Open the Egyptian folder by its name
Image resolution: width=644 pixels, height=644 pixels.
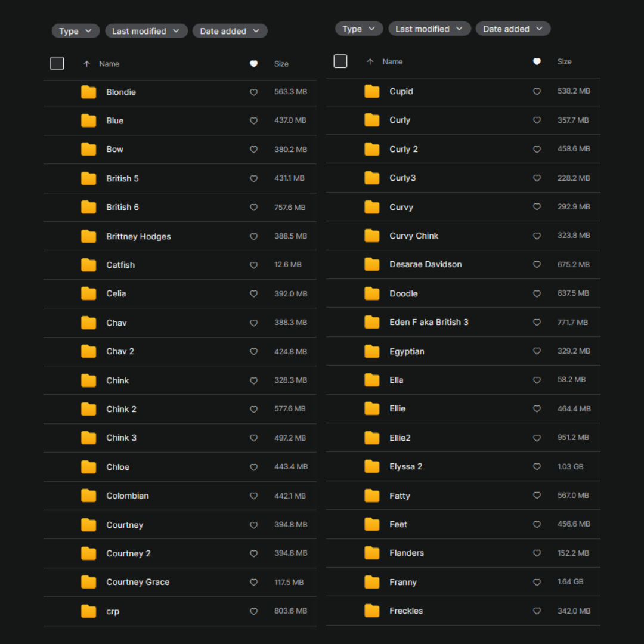(407, 351)
